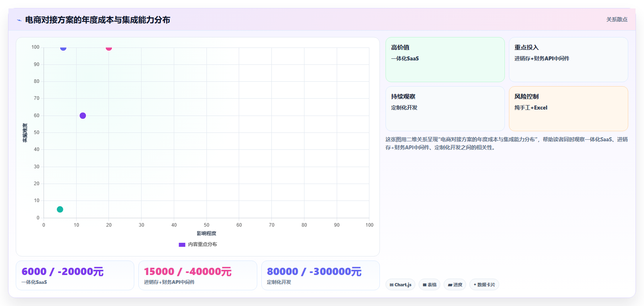This screenshot has height=306, width=644.
Task: Click the description paragraph starting 这张图用二维关系
Action: [x=506, y=143]
